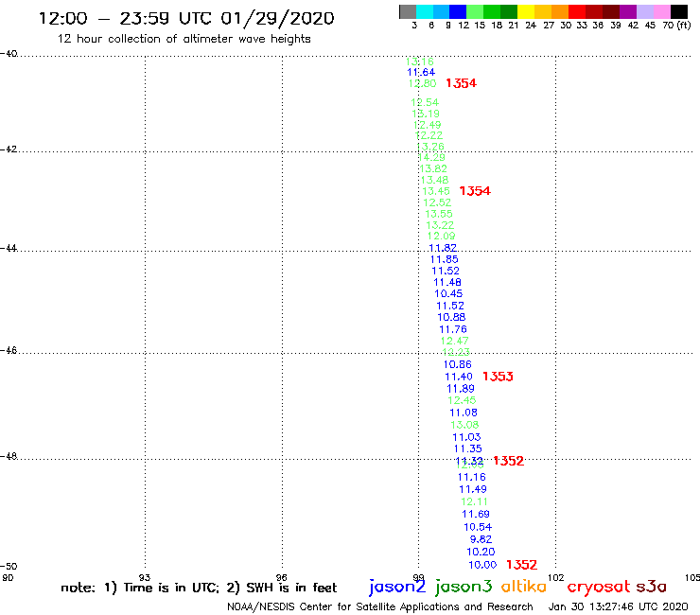Select the 10.86 wave height value
Screen dimensions: 700x615
(x=457, y=364)
